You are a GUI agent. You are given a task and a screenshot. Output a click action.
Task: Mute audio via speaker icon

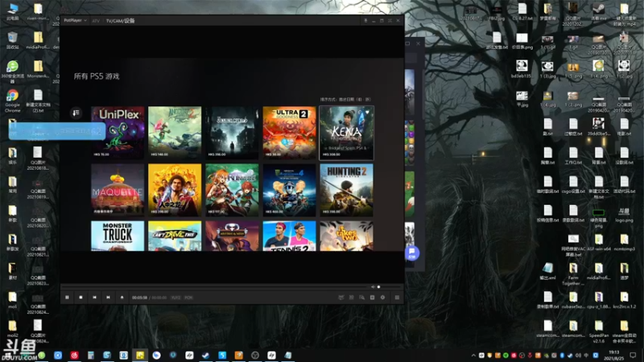pyautogui.click(x=373, y=287)
